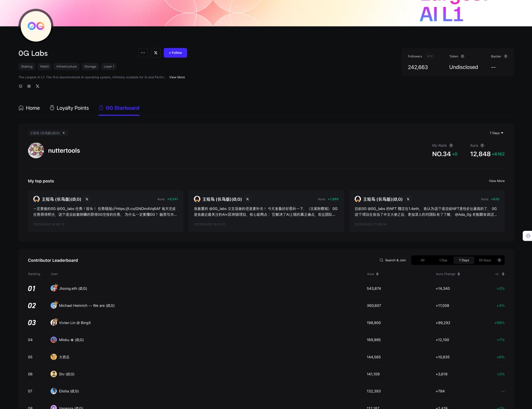Open Mloku (Ø,G) leaderboard row

pos(266,340)
